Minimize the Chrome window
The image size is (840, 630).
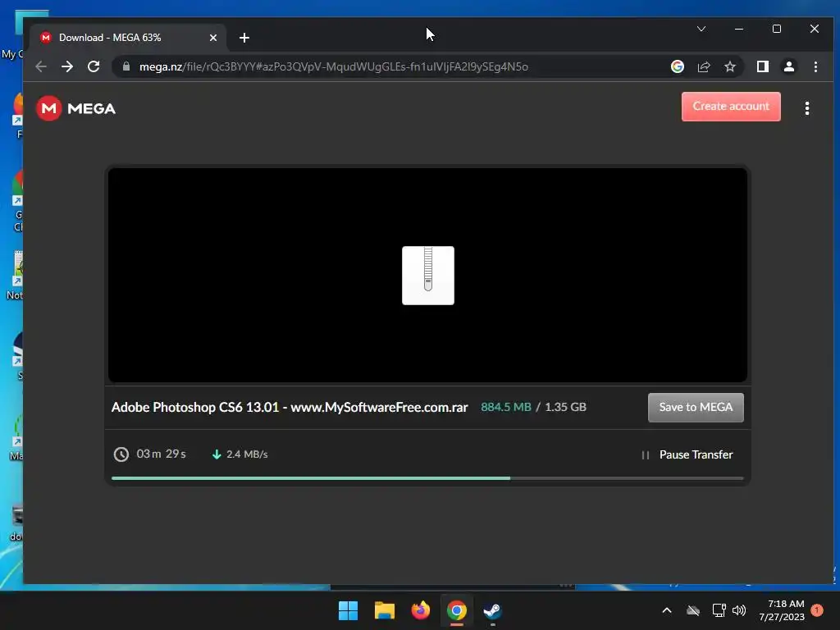click(x=739, y=29)
